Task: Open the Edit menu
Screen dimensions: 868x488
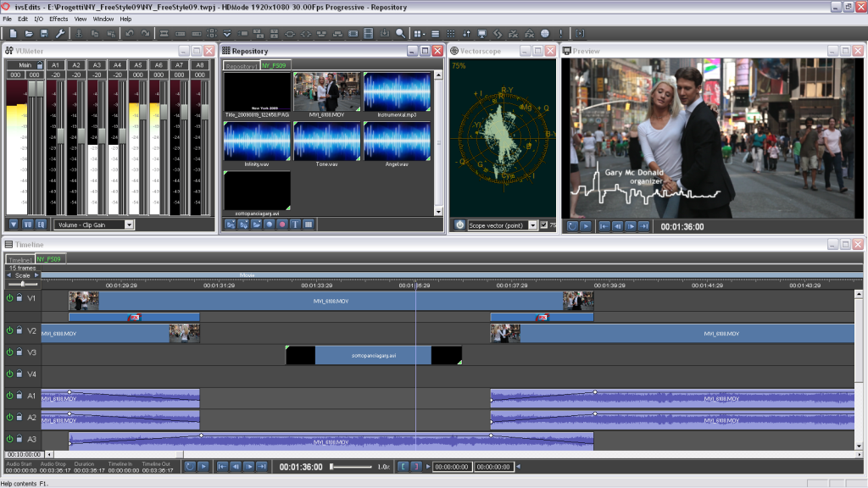Action: click(23, 19)
